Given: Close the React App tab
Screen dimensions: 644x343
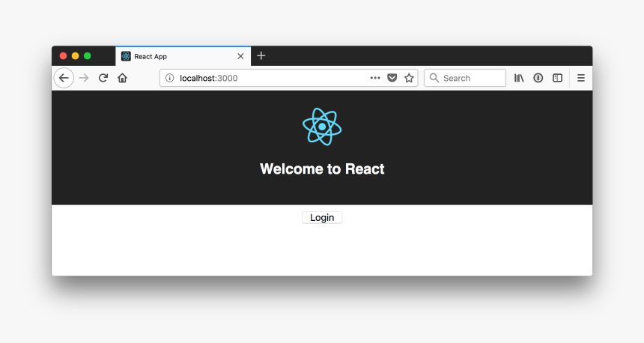Looking at the screenshot, I should (x=240, y=56).
